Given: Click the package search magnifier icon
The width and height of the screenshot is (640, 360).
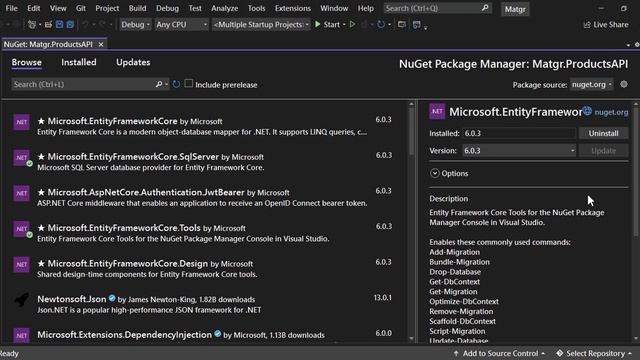Looking at the screenshot, I should tap(159, 84).
